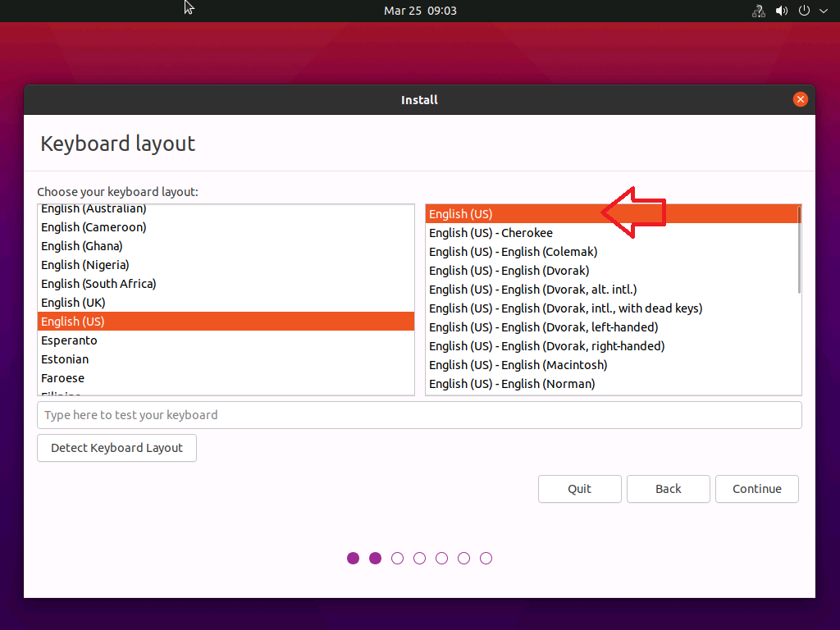Click the power icon in top bar

pyautogui.click(x=804, y=11)
